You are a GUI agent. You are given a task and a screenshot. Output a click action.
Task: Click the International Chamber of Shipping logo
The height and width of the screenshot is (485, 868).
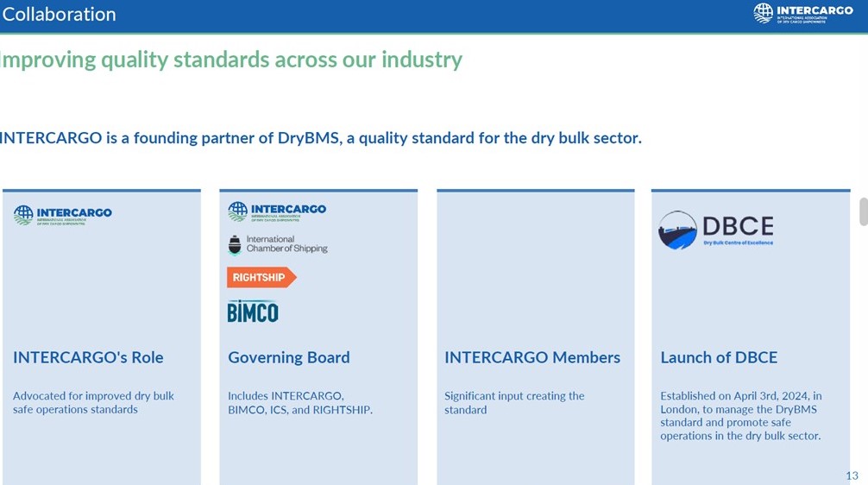[277, 245]
